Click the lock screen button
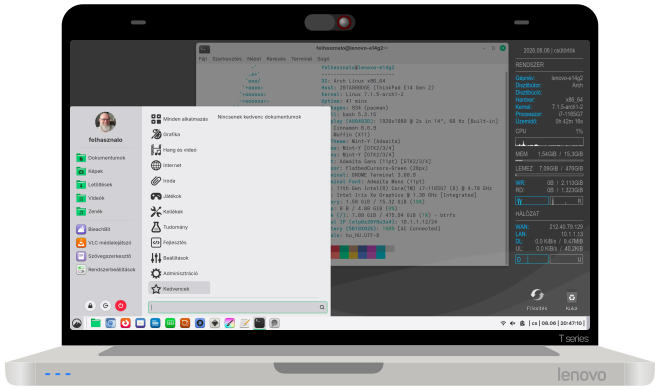The height and width of the screenshot is (390, 660). coord(90,306)
